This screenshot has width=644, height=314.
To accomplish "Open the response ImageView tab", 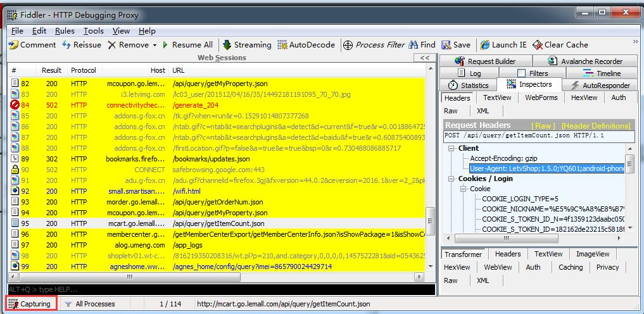I will (593, 254).
